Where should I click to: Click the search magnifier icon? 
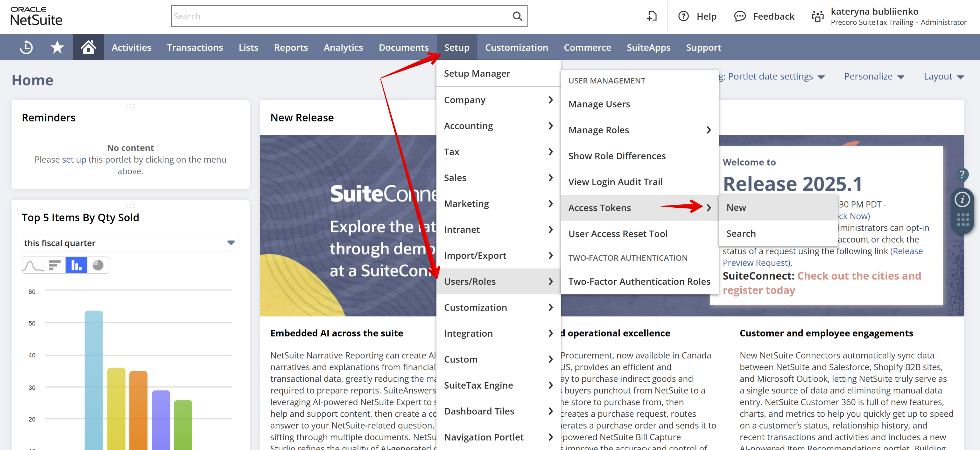[517, 16]
